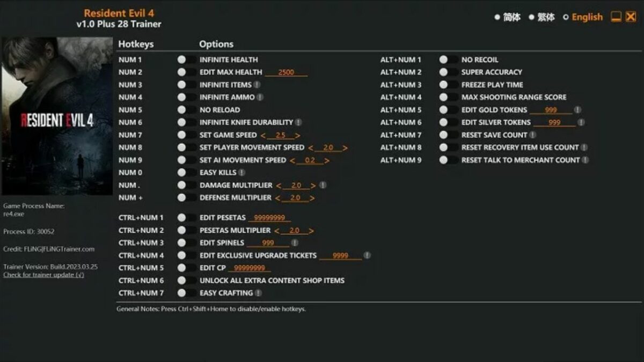Click info icon next to Easy Kills

coord(241,173)
